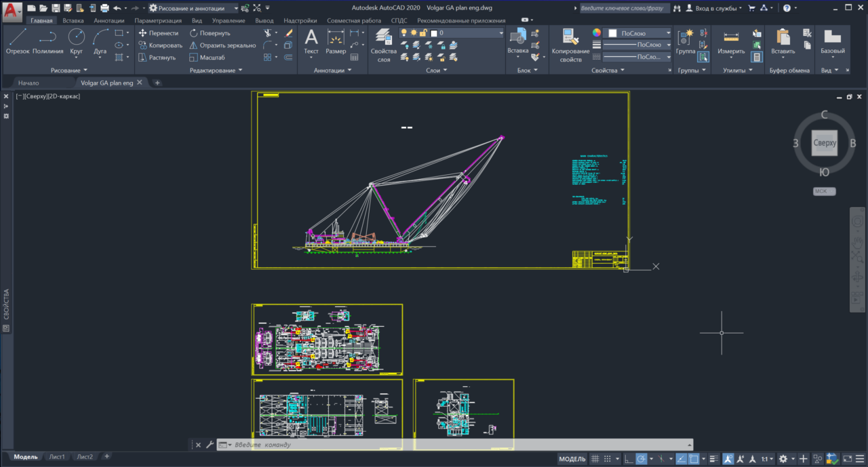Screen dimensions: 868x467
Task: Add a new file tab with plus
Action: pos(157,83)
